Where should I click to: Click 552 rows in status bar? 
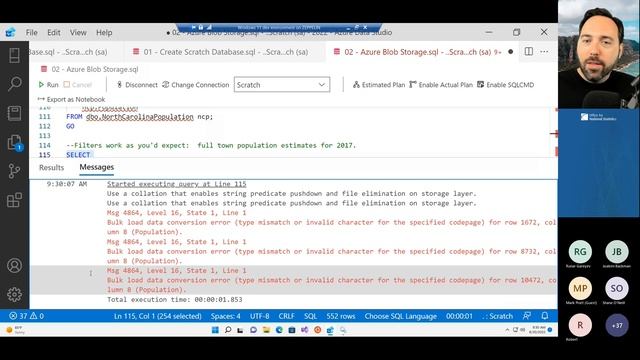pyautogui.click(x=340, y=316)
